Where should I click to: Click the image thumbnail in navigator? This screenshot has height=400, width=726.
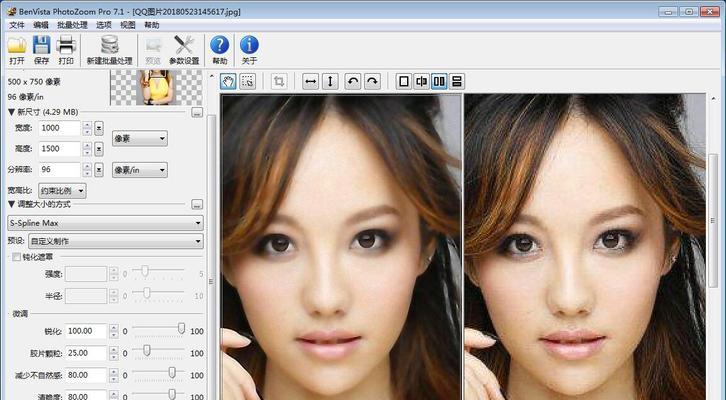[x=156, y=88]
